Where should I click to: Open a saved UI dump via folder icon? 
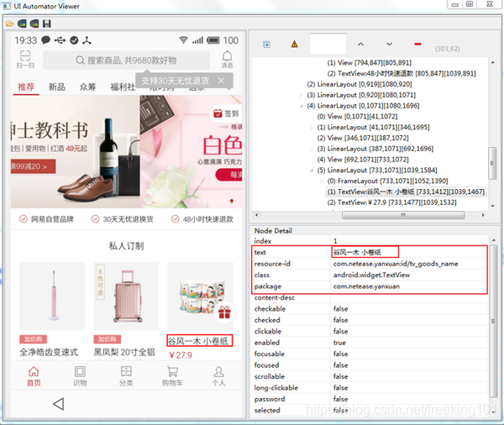click(x=9, y=24)
